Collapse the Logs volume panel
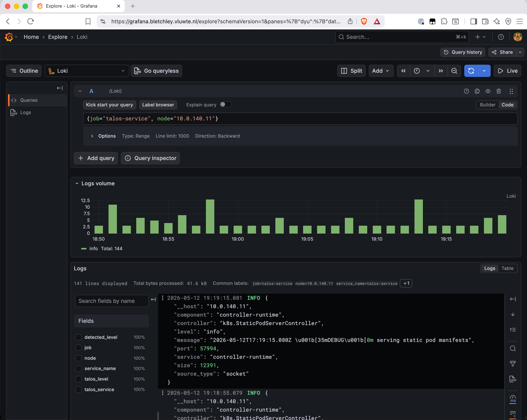Image resolution: width=527 pixels, height=420 pixels. (x=77, y=184)
